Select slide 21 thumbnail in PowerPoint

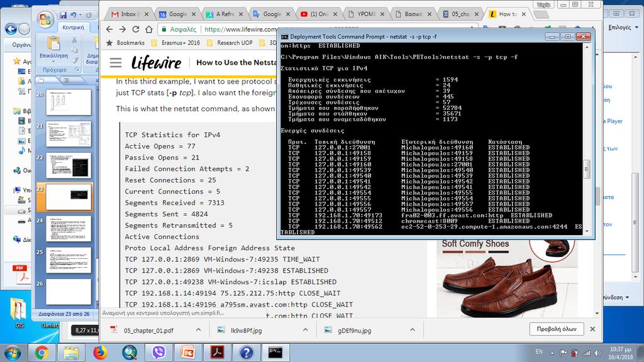69,134
